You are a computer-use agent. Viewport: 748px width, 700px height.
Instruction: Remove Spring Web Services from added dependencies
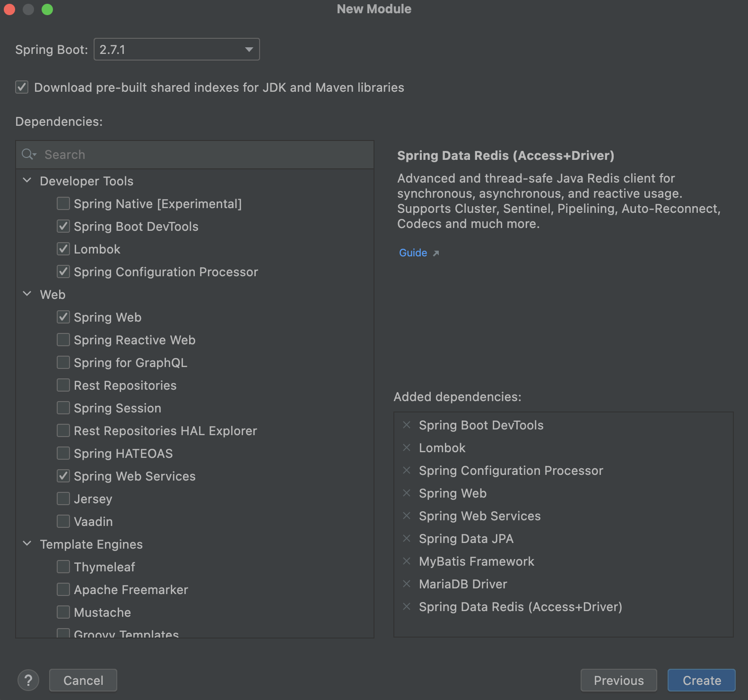[406, 516]
